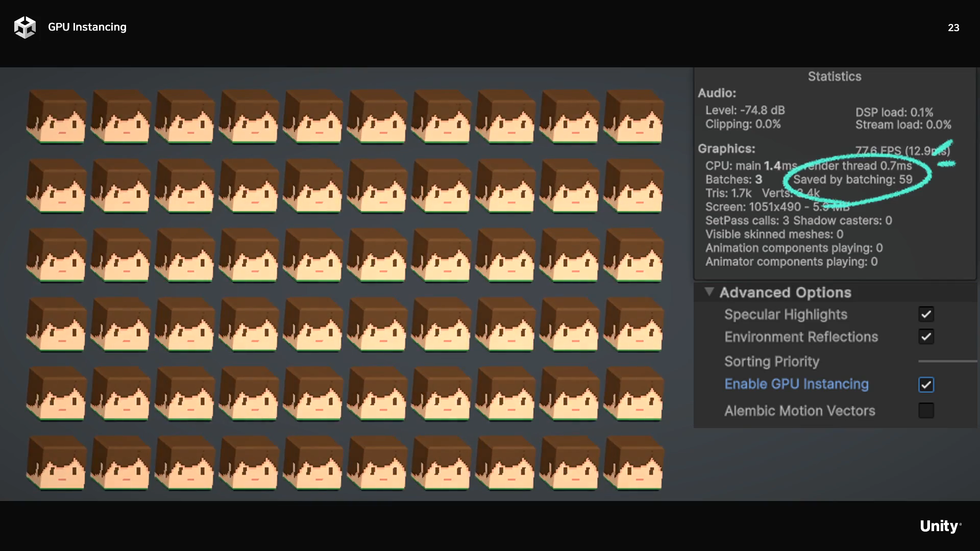Viewport: 980px width, 551px height.
Task: Enable the Alembic Motion Vectors checkbox
Action: tap(926, 411)
